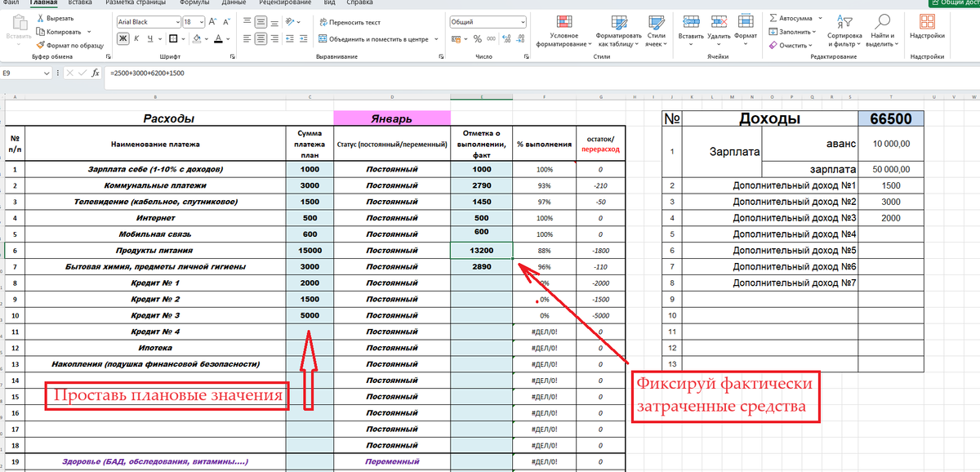Viewport: 980px width, 472px height.
Task: Open the Справка ribbon tab
Action: click(x=360, y=3)
